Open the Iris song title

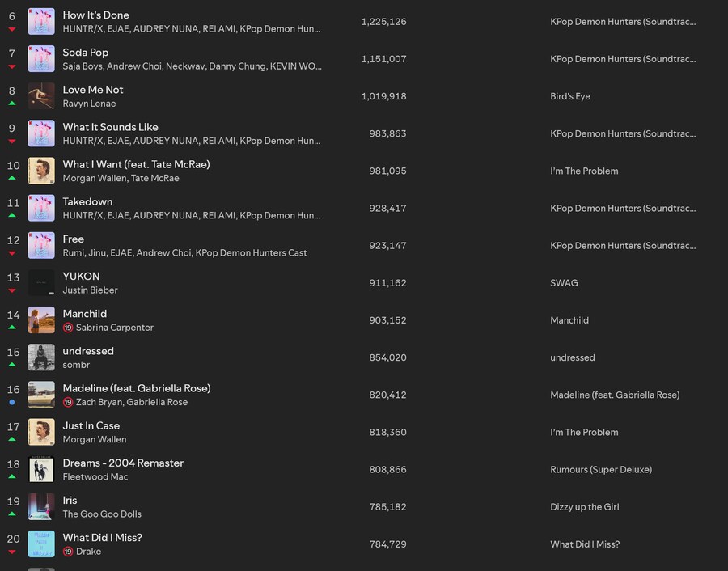70,501
